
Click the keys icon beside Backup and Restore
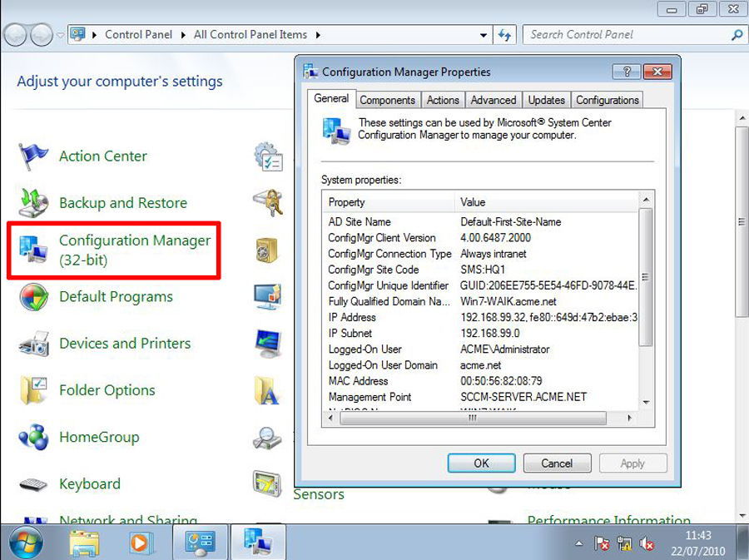(268, 203)
